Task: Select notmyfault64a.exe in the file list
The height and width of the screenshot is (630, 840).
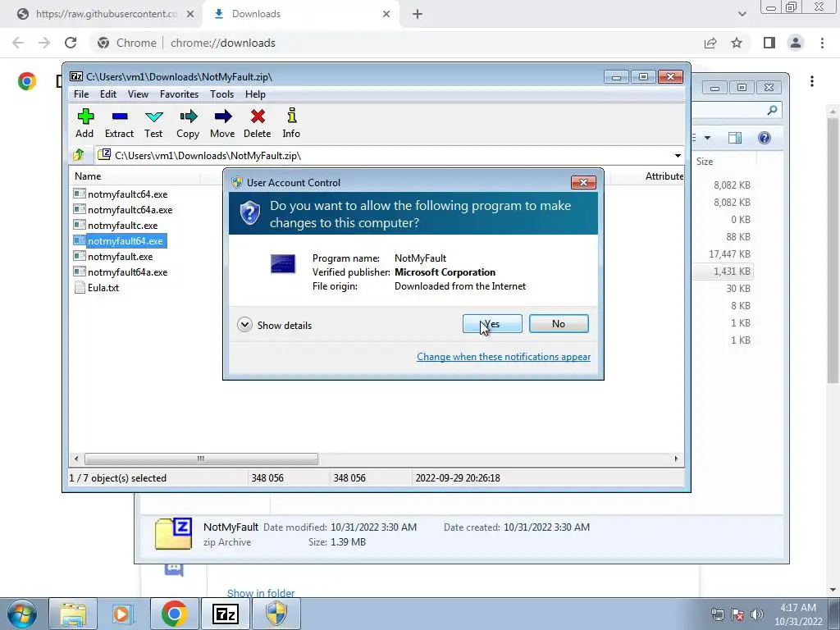Action: point(121,272)
